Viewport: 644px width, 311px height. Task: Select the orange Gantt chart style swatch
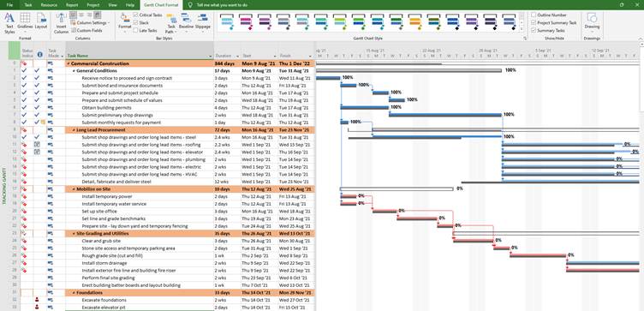pos(415,21)
